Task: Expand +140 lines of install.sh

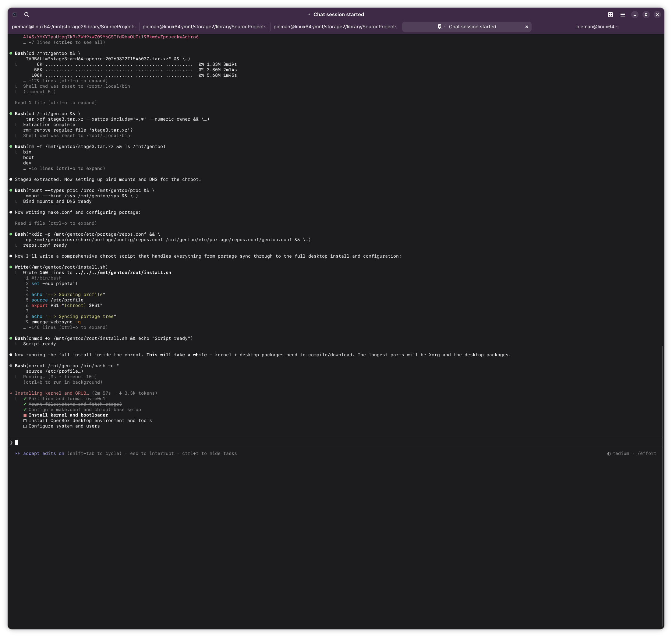Action: tap(65, 328)
